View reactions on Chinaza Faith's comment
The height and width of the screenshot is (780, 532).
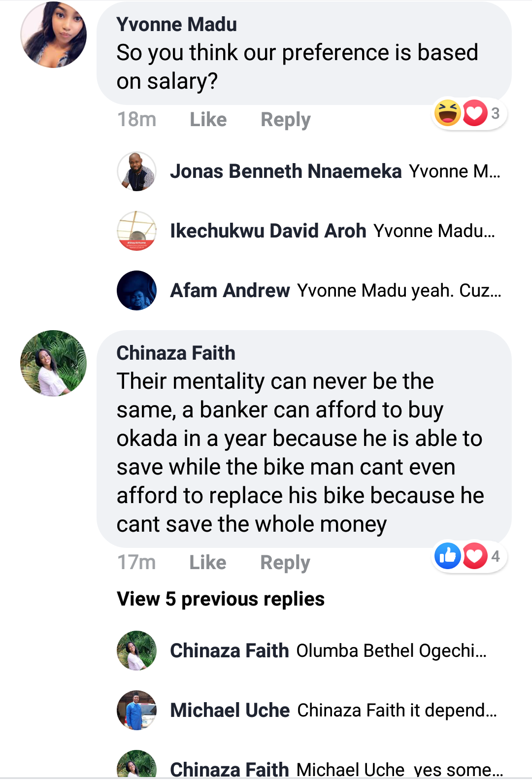tap(468, 556)
